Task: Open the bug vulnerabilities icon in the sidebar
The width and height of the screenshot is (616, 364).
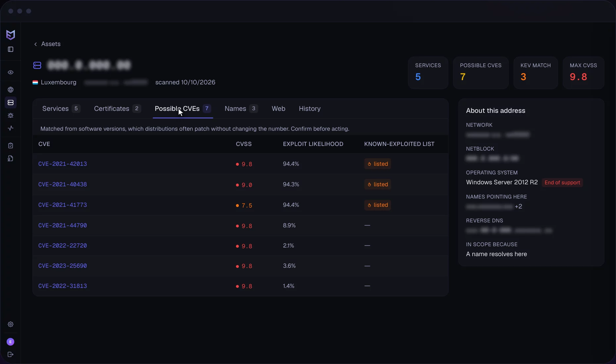Action: click(x=11, y=115)
